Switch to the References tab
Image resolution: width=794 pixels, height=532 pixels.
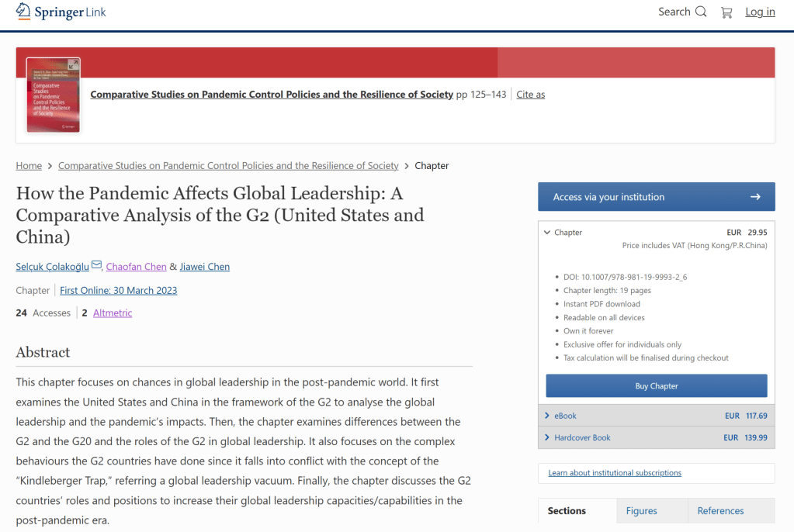(x=720, y=510)
